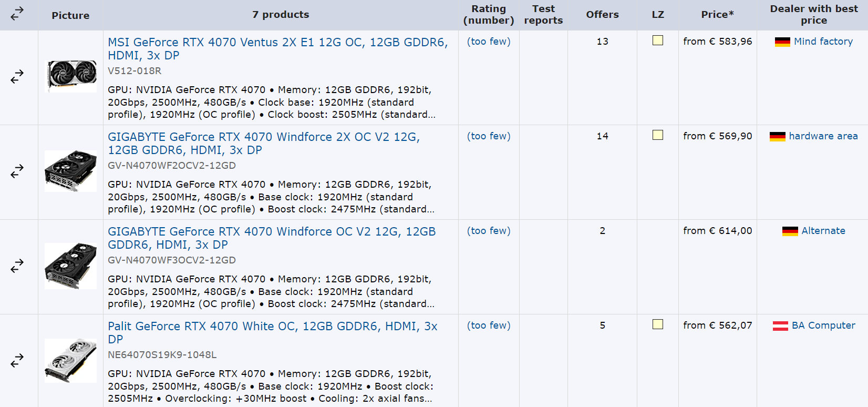Sort by the Rating (number) column header
This screenshot has width=868, height=407.
[x=489, y=15]
